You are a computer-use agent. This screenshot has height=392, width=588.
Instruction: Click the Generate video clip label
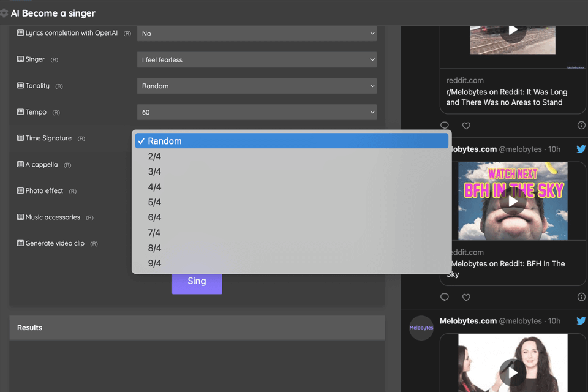(55, 243)
